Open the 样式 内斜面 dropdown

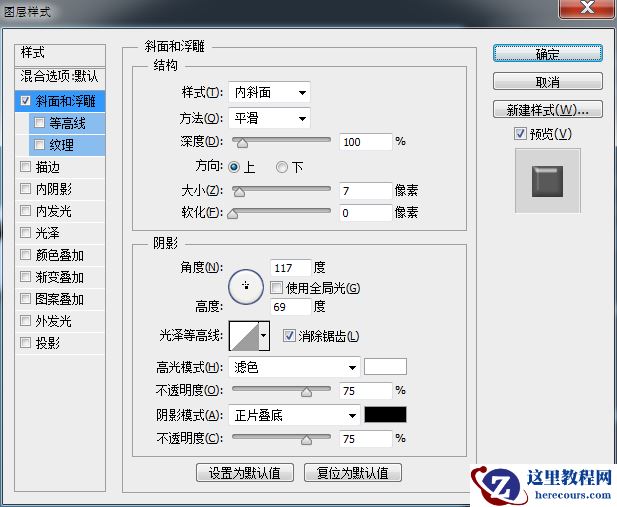pos(269,93)
